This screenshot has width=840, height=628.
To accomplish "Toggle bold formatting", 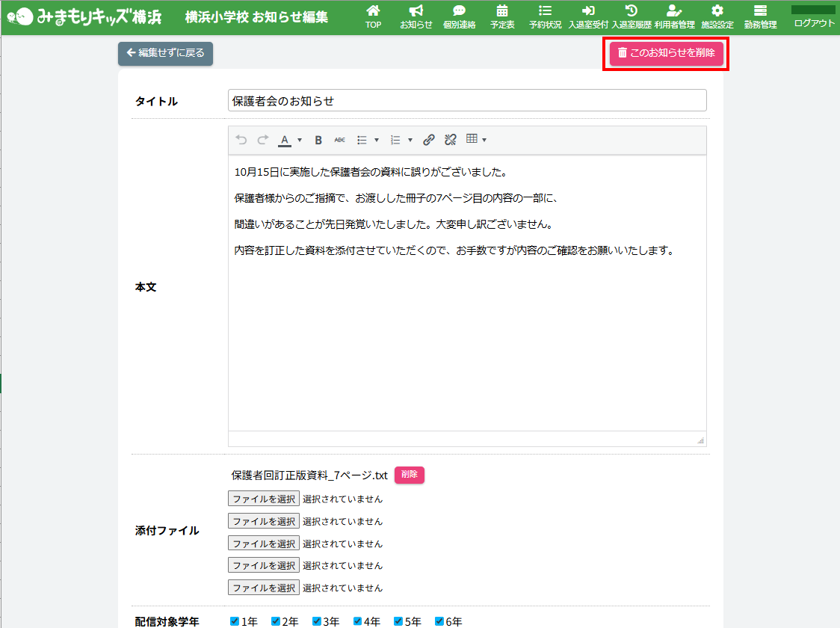I will coord(318,140).
